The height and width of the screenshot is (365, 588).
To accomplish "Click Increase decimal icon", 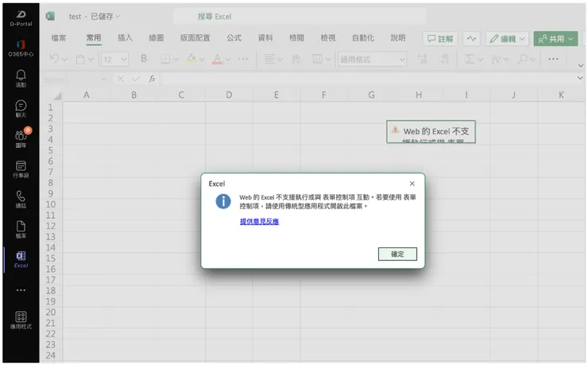I will (x=423, y=59).
